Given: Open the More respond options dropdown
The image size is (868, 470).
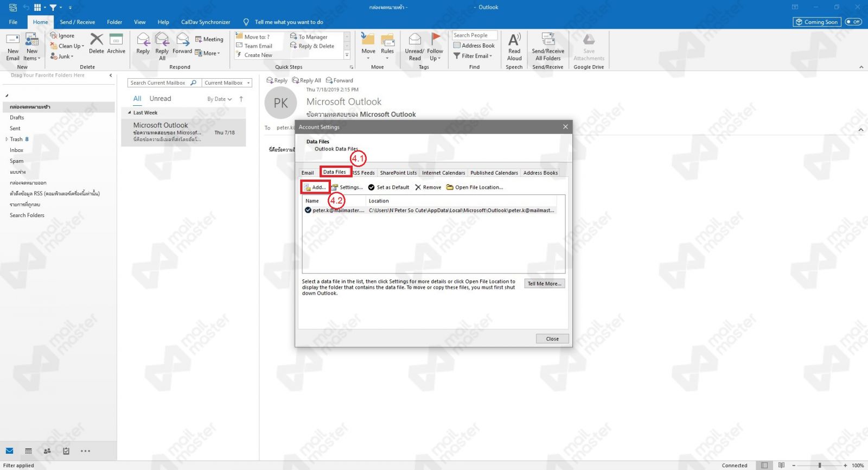Looking at the screenshot, I should (x=207, y=53).
